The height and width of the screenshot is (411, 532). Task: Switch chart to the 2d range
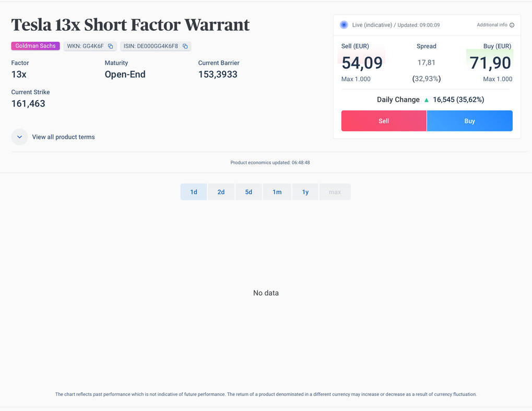(x=221, y=192)
